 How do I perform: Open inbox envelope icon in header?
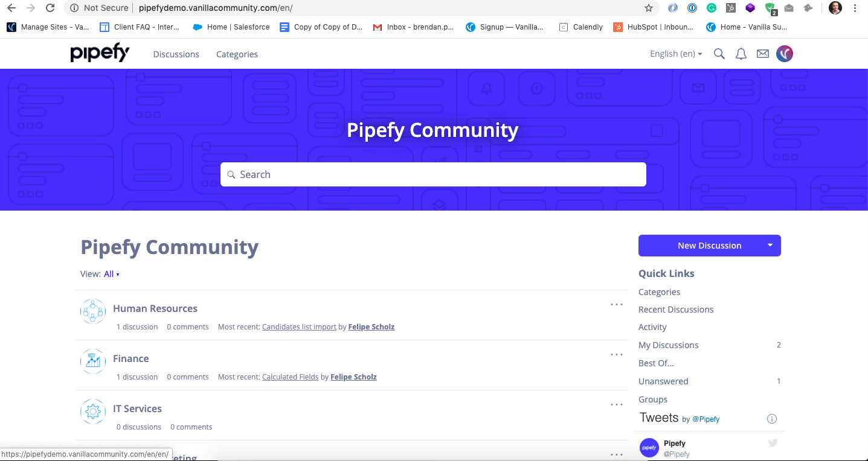point(763,54)
